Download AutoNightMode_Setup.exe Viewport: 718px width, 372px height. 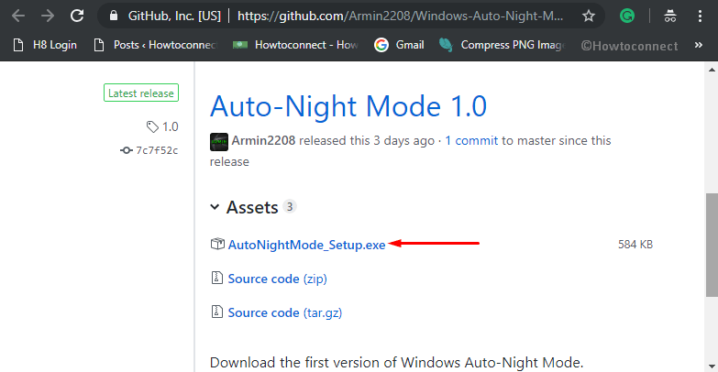pos(306,245)
